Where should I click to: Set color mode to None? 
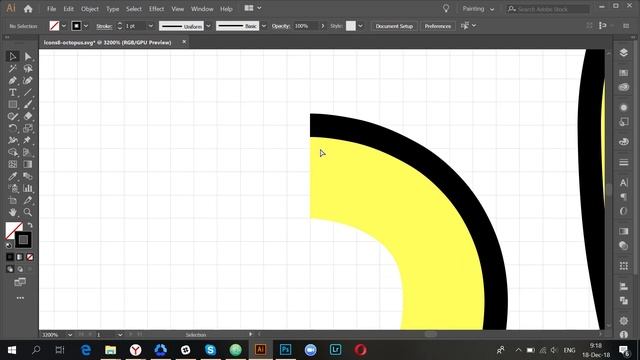click(30, 257)
